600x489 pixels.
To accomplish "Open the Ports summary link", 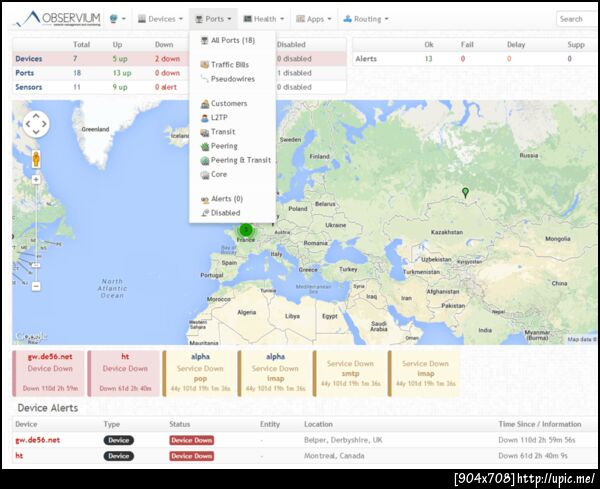I will [x=24, y=73].
